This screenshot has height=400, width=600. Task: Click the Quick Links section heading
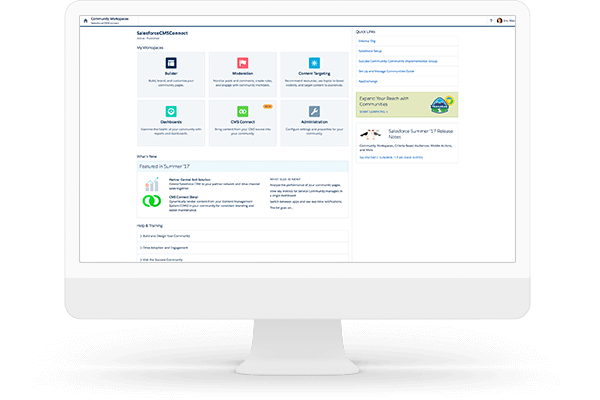click(365, 32)
